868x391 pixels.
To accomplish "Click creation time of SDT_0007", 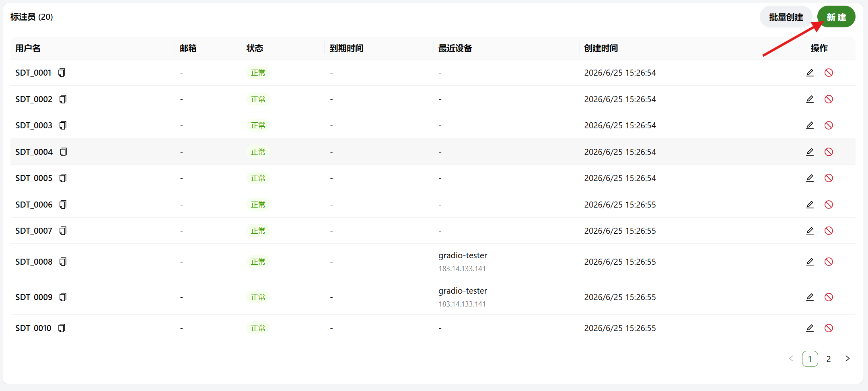I will [x=620, y=231].
